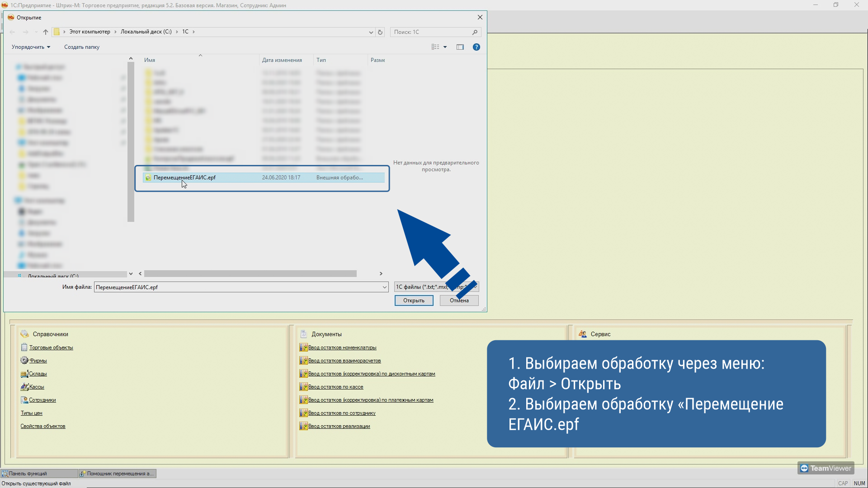Click the Имя файла input field
This screenshot has height=488, width=868.
[238, 287]
